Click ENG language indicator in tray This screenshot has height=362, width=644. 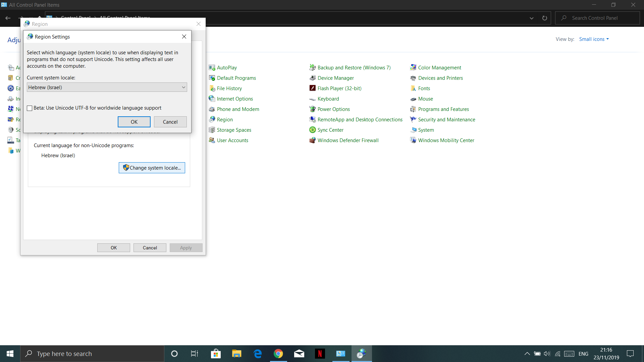tap(583, 354)
